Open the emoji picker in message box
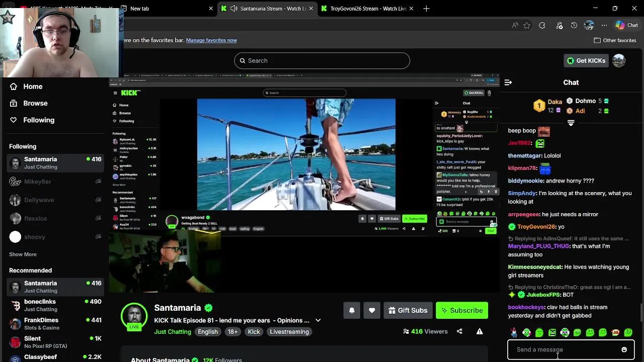This screenshot has width=644, height=362. click(624, 349)
